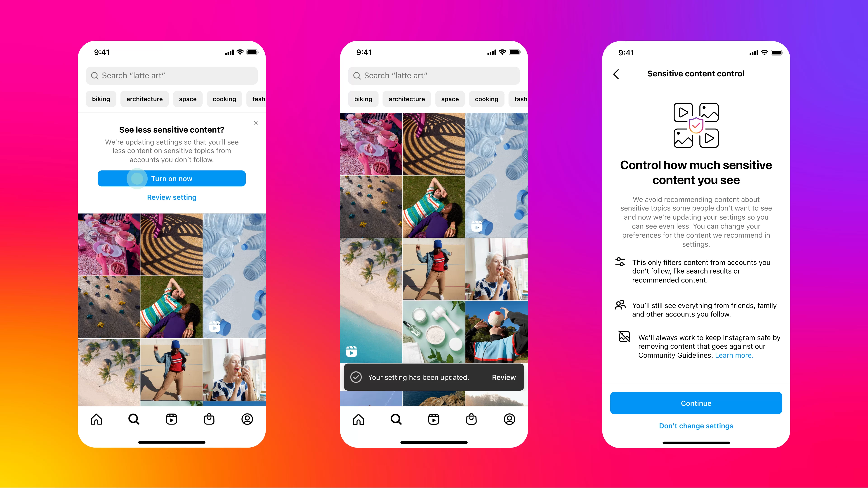Click the checkmark settings updated icon
The image size is (868, 488).
click(356, 377)
